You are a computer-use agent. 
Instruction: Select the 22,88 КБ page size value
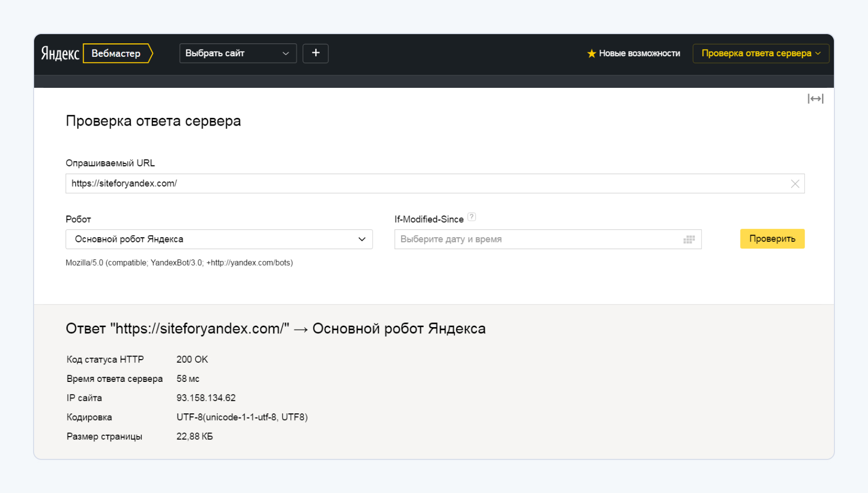[195, 437]
